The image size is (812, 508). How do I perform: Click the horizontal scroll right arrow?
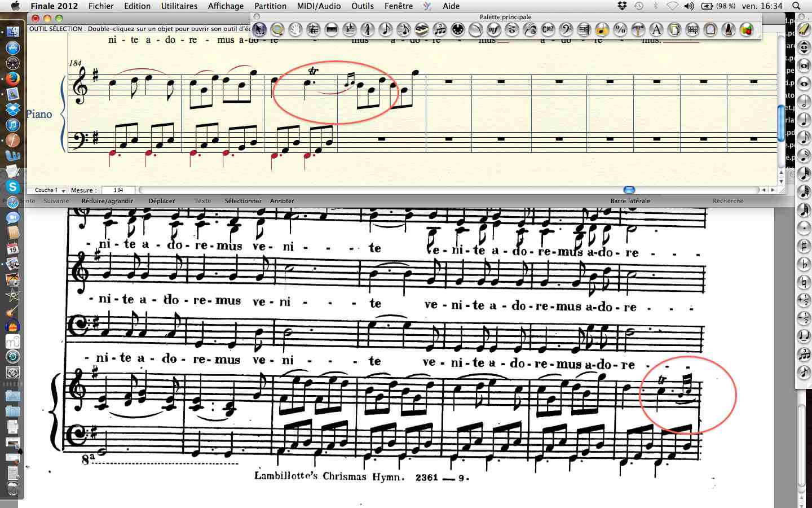[x=773, y=190]
